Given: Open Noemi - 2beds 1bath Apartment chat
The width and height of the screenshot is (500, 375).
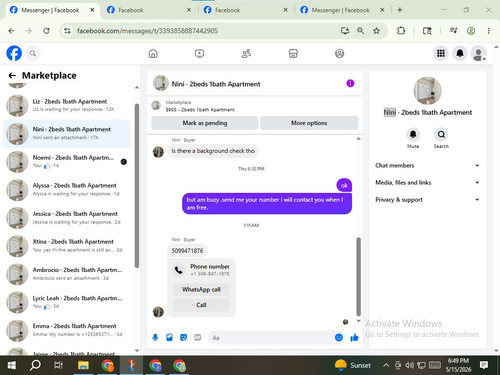Looking at the screenshot, I should (x=67, y=162).
